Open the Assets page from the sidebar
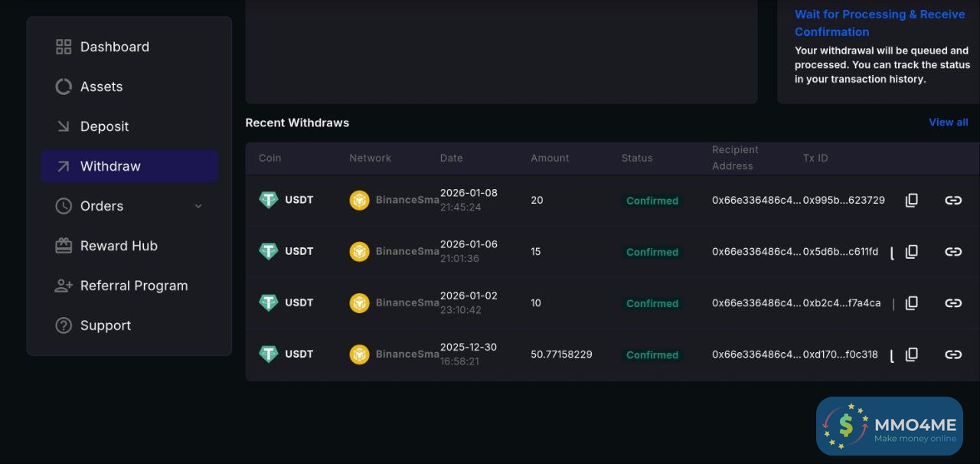 101,87
